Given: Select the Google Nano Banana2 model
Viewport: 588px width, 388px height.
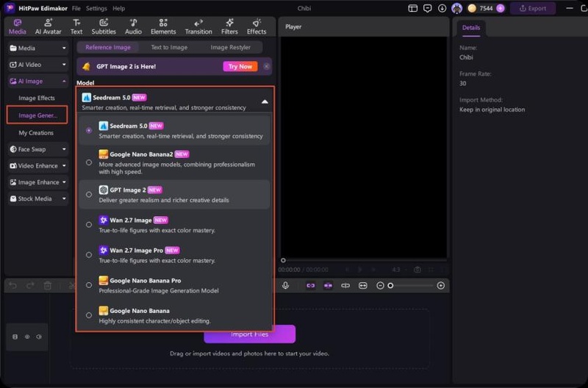Looking at the screenshot, I should click(174, 162).
